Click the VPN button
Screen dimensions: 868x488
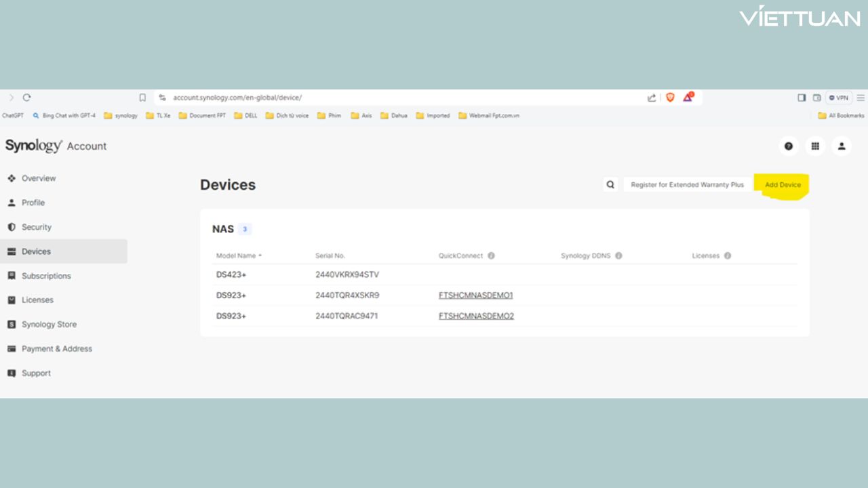pos(839,98)
